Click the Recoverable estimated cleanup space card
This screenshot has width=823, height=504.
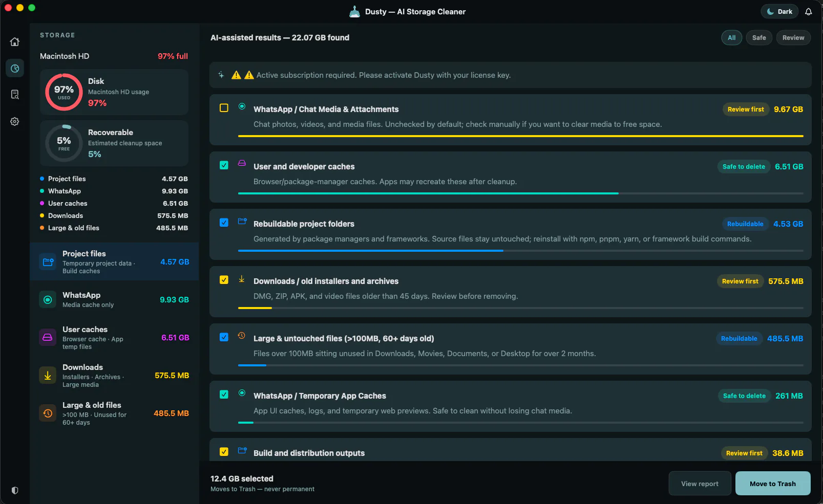click(114, 143)
